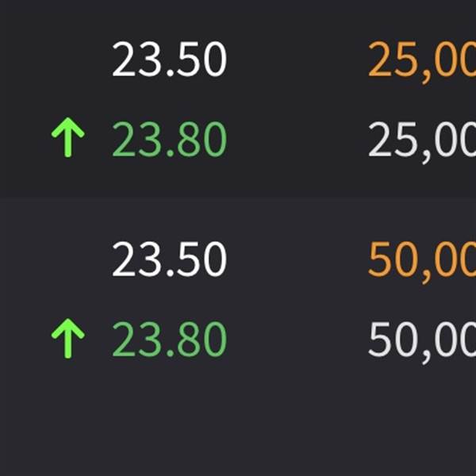Click blank arrow slot left of 23.50 in 50,00 group
The height and width of the screenshot is (476, 476).
point(68,259)
